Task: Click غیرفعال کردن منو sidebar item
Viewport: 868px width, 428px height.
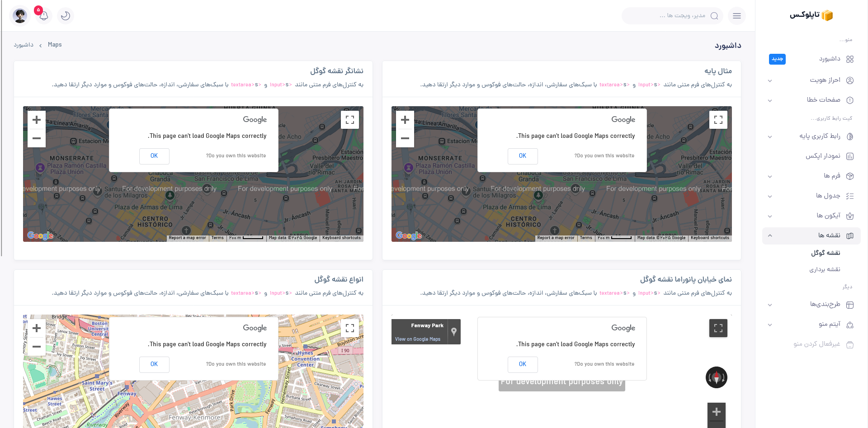Action: 811,344
